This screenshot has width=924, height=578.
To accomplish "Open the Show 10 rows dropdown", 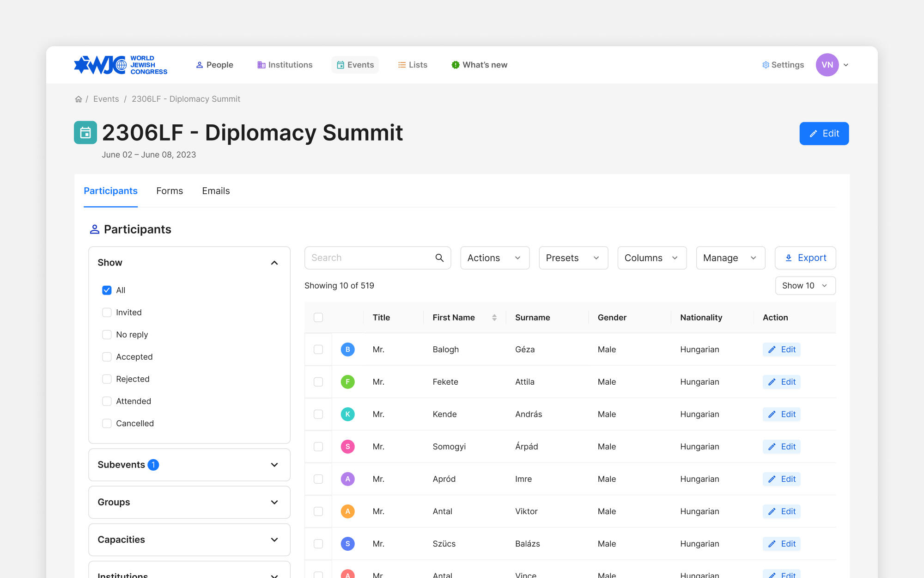I will tap(805, 286).
